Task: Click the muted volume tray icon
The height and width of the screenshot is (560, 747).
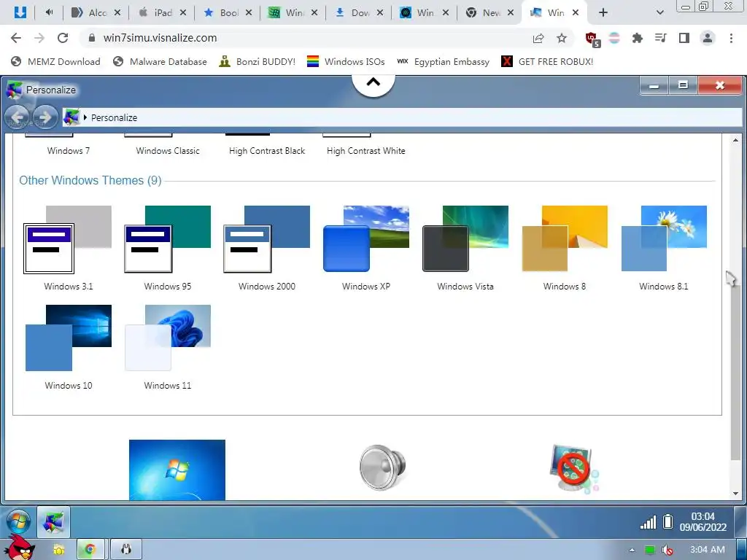Action: [x=668, y=550]
